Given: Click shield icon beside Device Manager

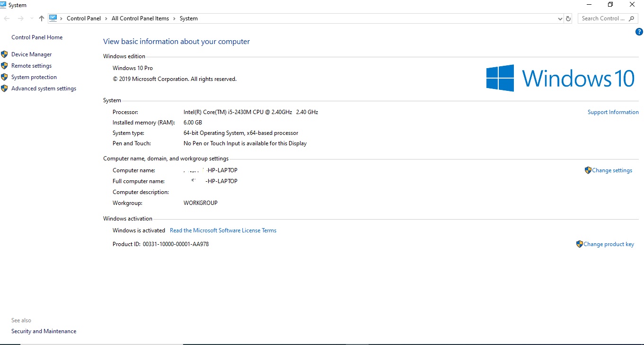Looking at the screenshot, I should point(5,54).
